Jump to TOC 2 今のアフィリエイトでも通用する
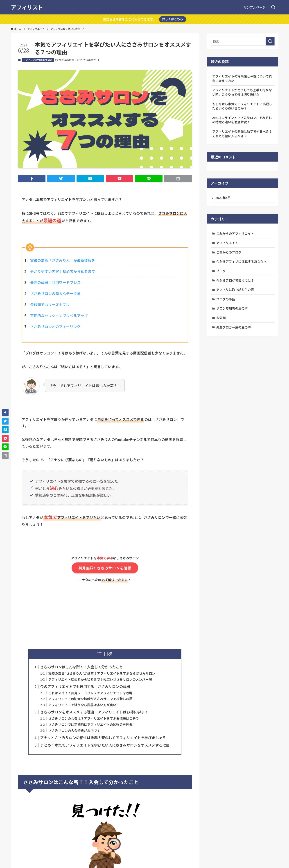 click(x=85, y=686)
